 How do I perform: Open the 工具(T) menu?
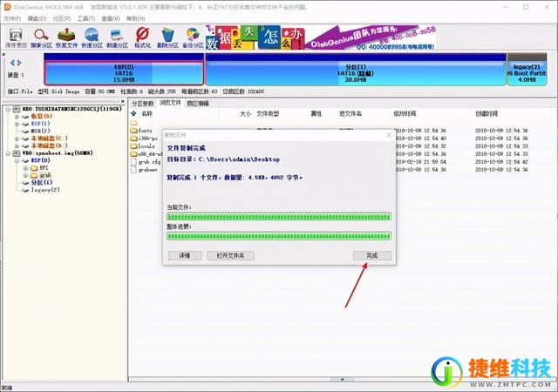click(x=85, y=17)
